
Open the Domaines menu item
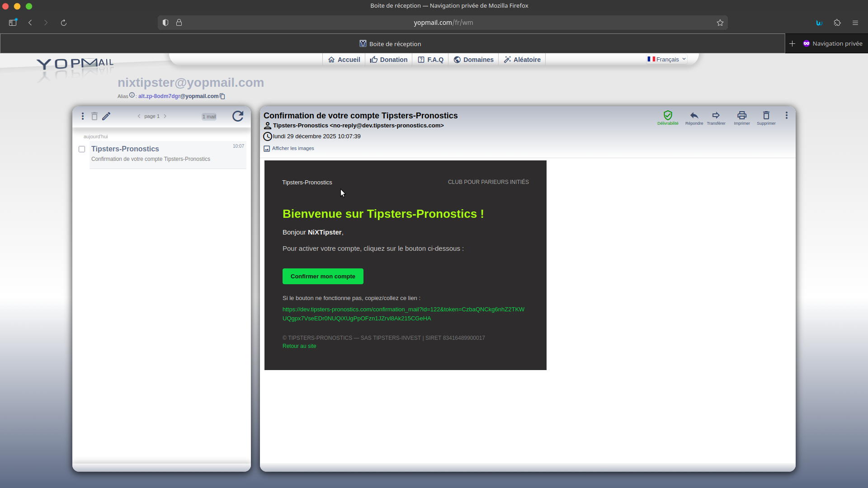(x=473, y=59)
